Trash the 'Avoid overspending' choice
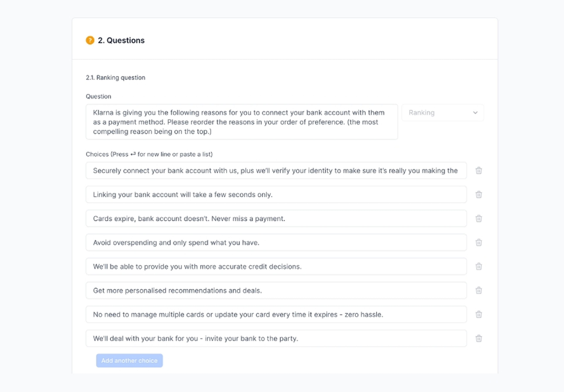This screenshot has height=392, width=564. click(479, 242)
